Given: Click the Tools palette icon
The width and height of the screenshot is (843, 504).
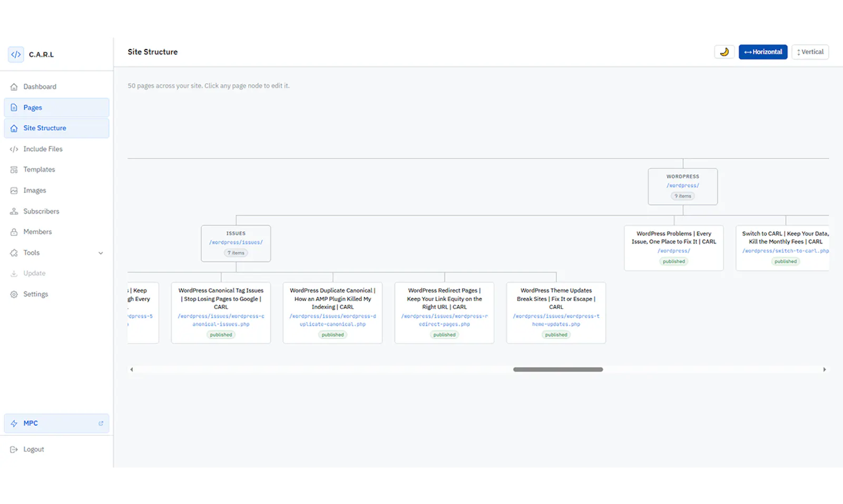Looking at the screenshot, I should tap(14, 253).
